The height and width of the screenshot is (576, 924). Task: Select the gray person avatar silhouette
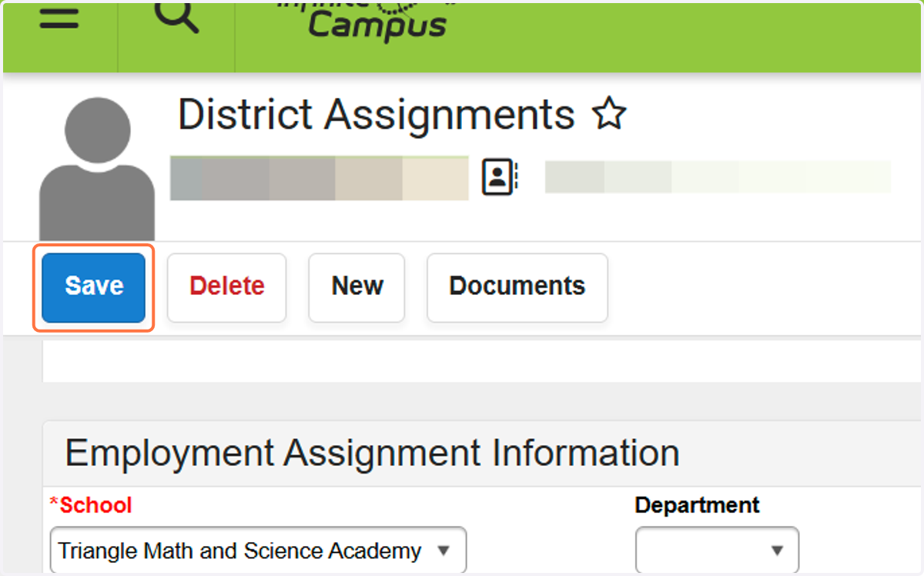97,169
